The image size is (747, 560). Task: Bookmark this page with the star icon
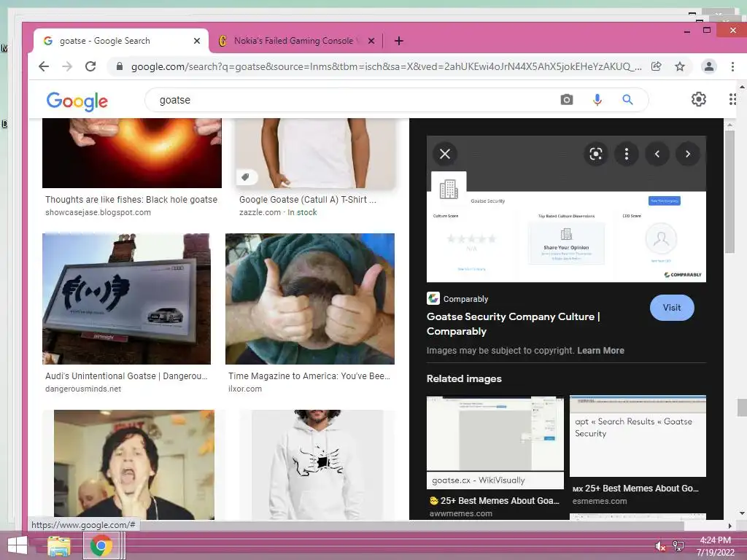coord(680,66)
